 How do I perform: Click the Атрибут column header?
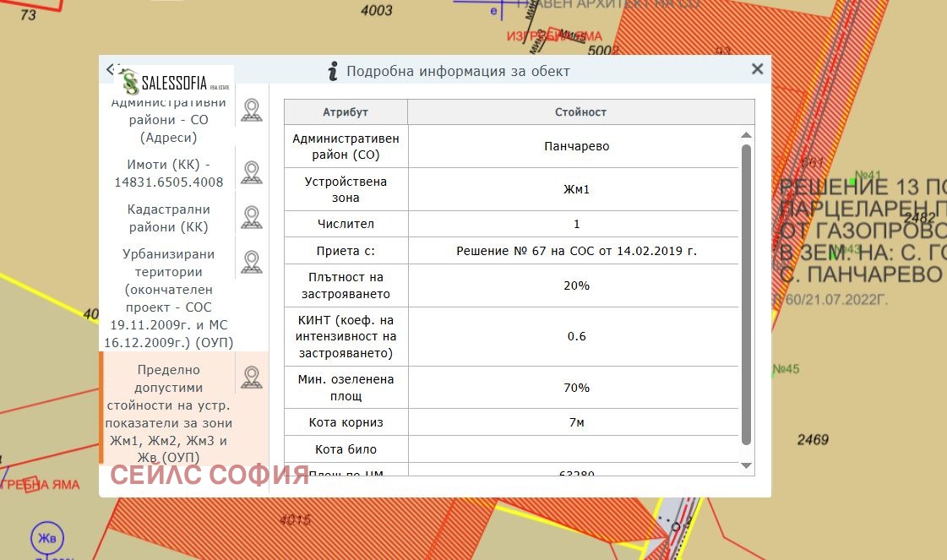click(x=346, y=112)
